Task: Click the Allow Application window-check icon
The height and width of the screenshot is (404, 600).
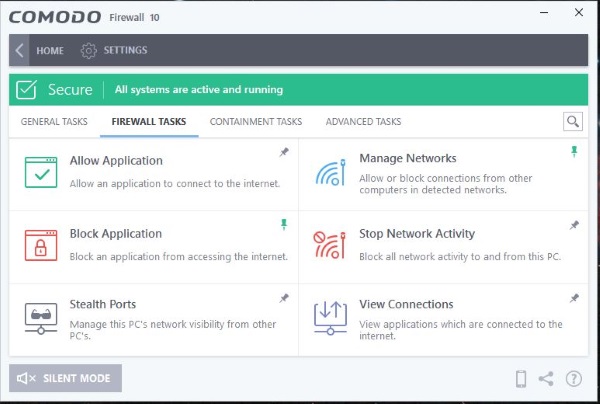Action: [41, 173]
